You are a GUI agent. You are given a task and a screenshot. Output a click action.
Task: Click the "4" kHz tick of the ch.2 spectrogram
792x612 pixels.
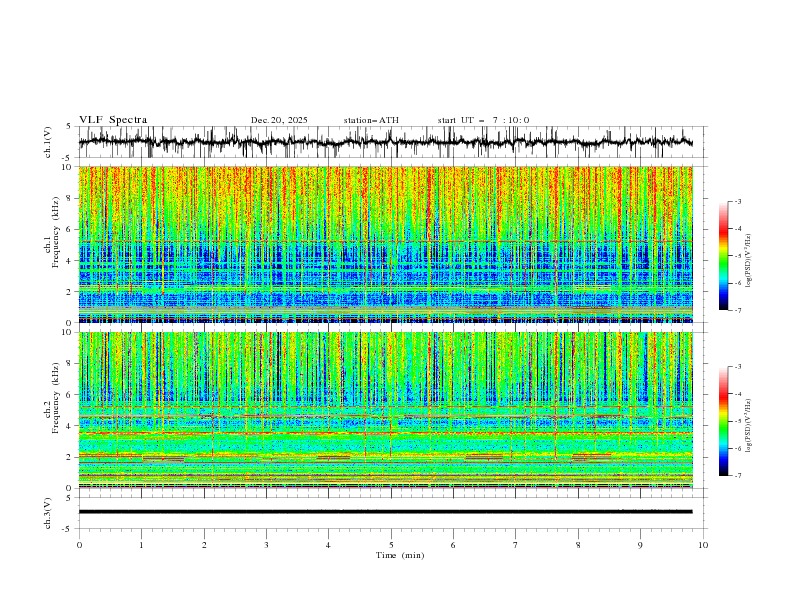tap(71, 426)
